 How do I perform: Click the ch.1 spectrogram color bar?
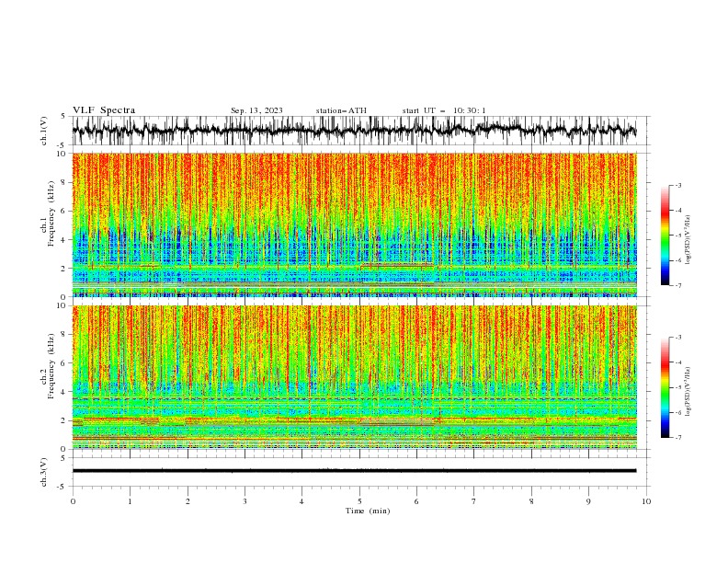(665, 236)
